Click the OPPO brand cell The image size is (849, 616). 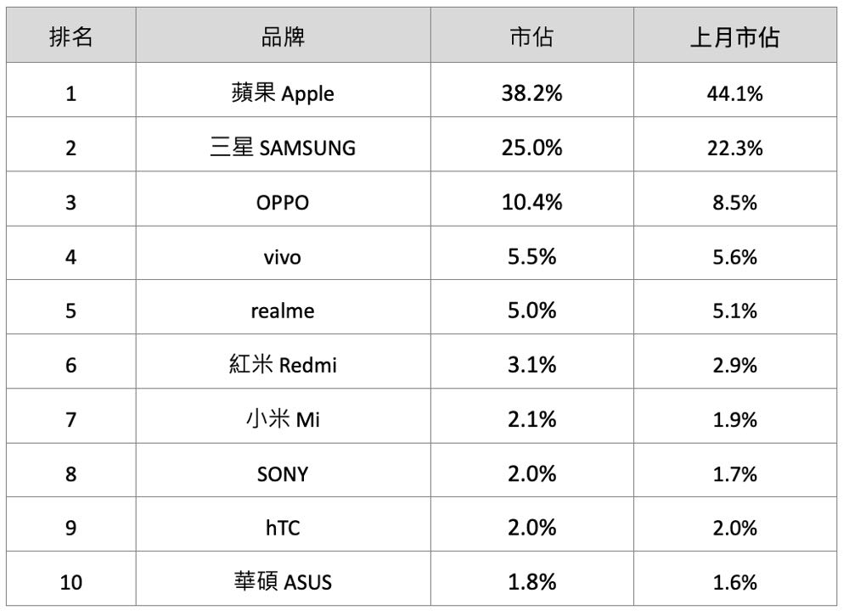(x=282, y=202)
